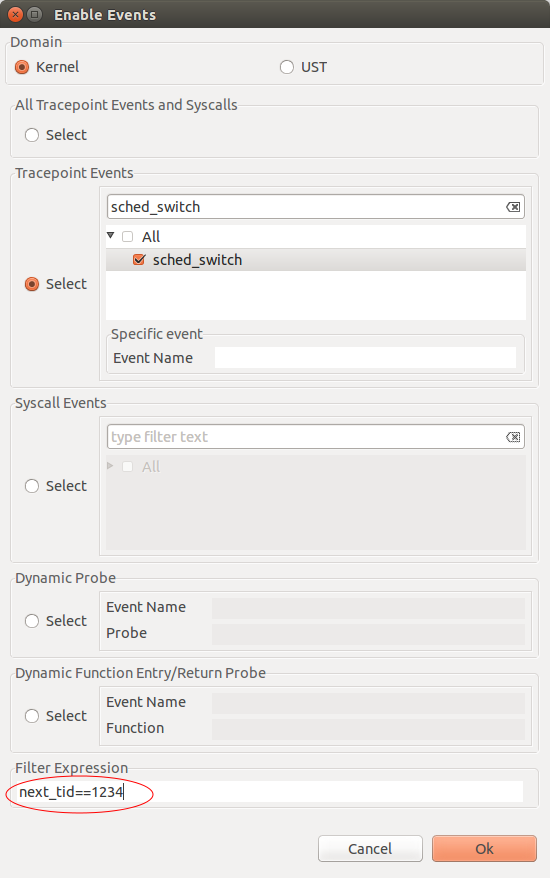Viewport: 550px width, 878px height.
Task: Select the UST domain radio button
Action: [287, 67]
